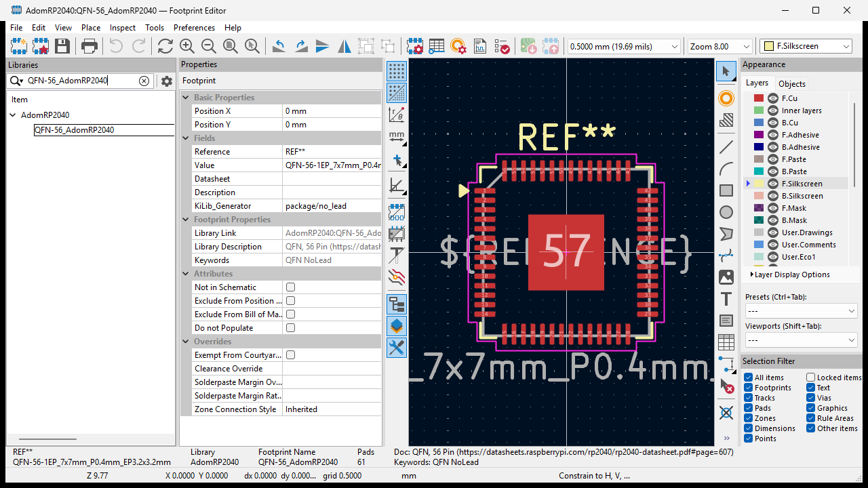
Task: Select the Add Table tool
Action: coord(726,342)
